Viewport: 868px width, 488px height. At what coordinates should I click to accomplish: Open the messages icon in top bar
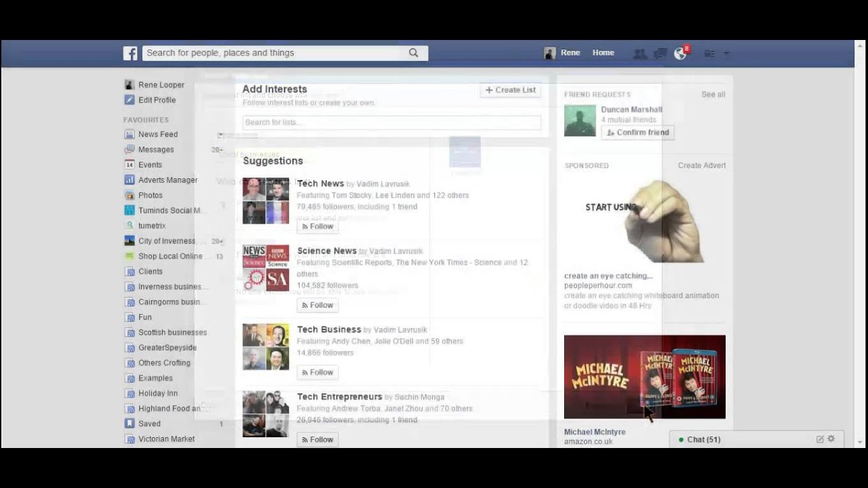tap(660, 54)
